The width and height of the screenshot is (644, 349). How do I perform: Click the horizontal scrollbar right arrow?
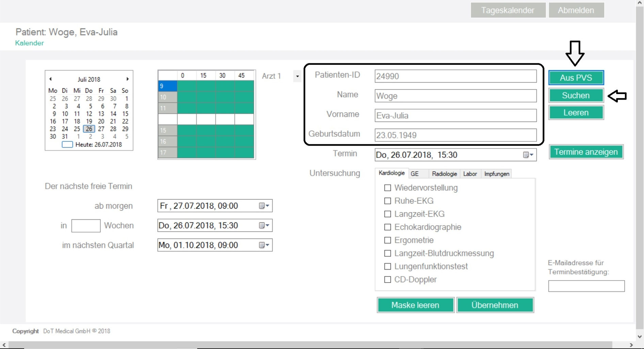pyautogui.click(x=631, y=345)
